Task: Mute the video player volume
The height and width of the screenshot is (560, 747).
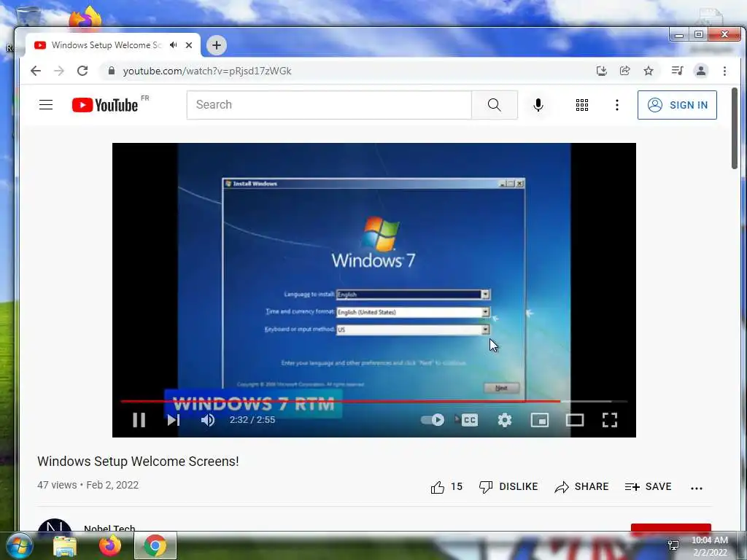Action: click(208, 420)
